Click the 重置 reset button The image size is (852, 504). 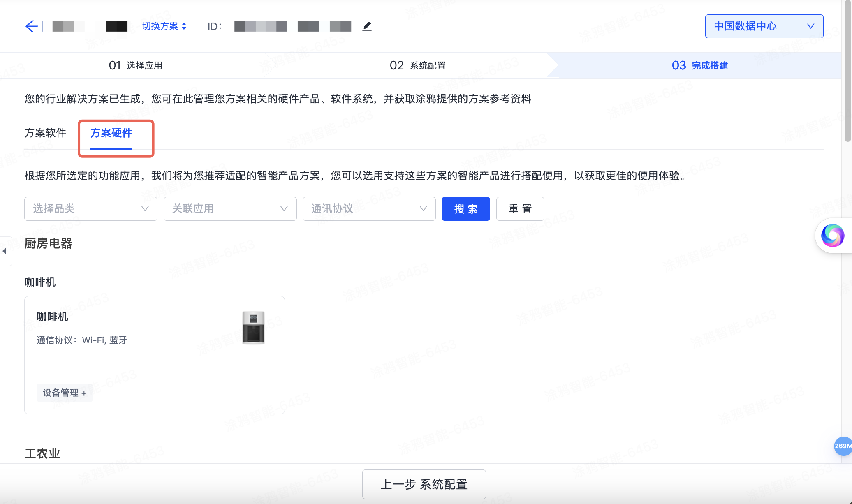pos(520,209)
